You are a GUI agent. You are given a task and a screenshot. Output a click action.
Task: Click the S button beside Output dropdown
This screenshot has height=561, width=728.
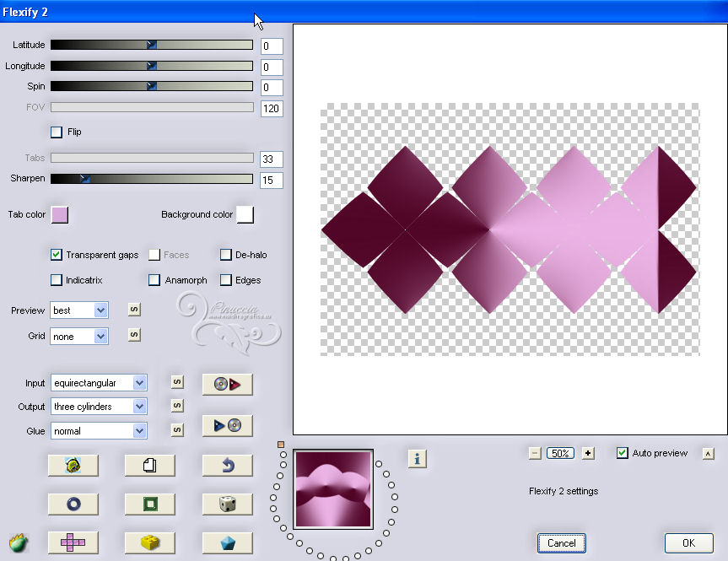click(x=177, y=406)
